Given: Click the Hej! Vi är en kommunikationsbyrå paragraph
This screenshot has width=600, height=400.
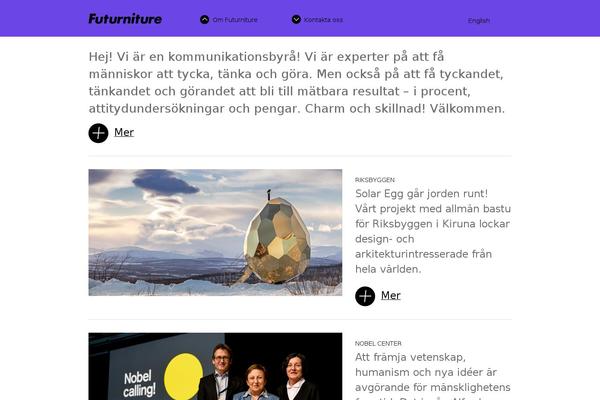Looking at the screenshot, I should tap(297, 83).
